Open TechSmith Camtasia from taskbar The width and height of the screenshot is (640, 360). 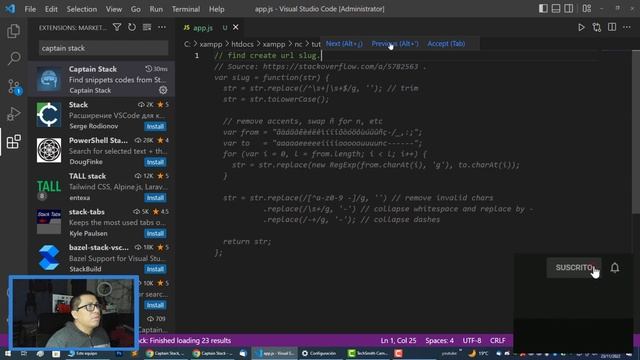pyautogui.click(x=367, y=353)
